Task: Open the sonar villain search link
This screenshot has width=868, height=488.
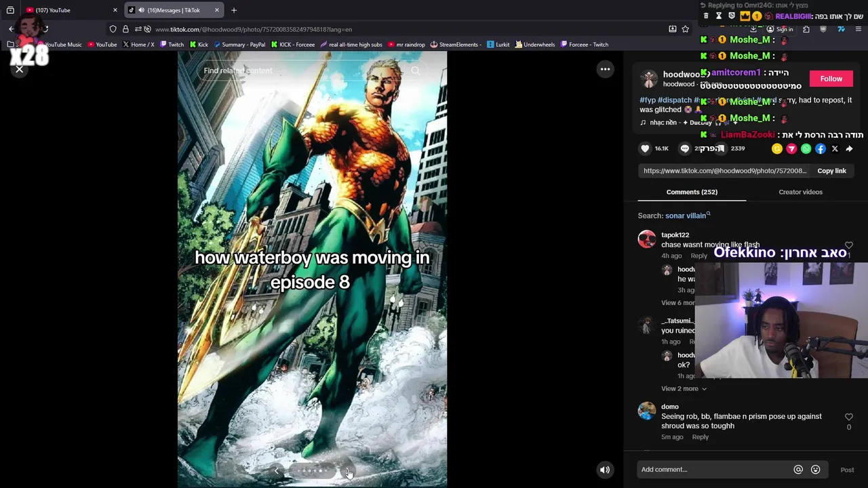Action: pyautogui.click(x=688, y=216)
